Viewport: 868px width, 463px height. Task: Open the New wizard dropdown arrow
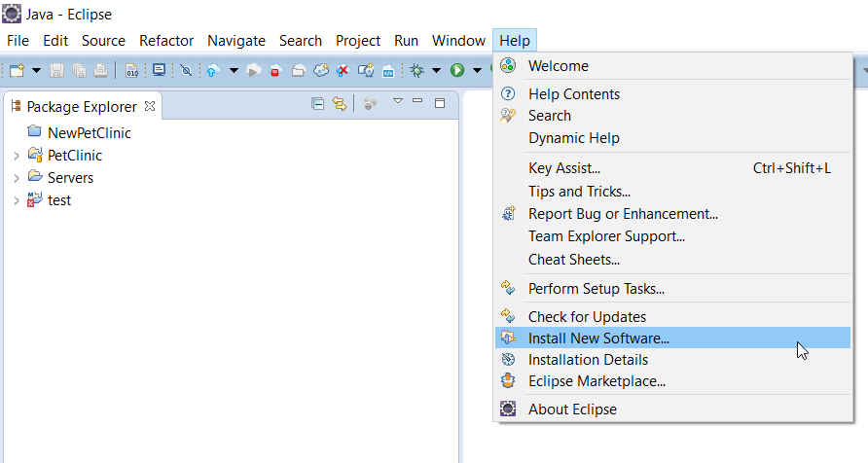pos(36,70)
